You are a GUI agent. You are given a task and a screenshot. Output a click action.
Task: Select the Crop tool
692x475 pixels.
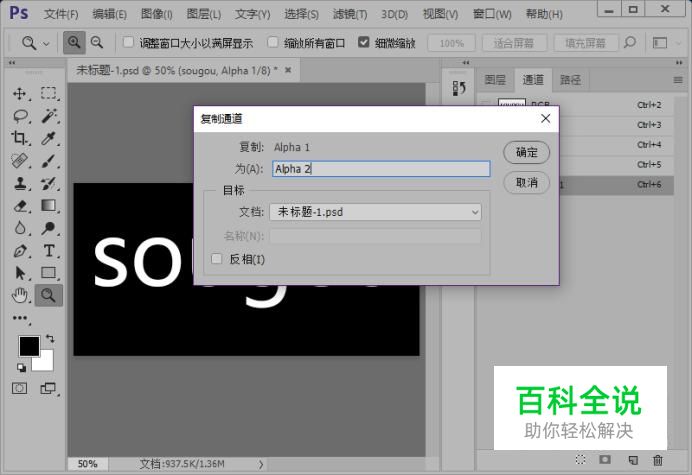pos(19,138)
